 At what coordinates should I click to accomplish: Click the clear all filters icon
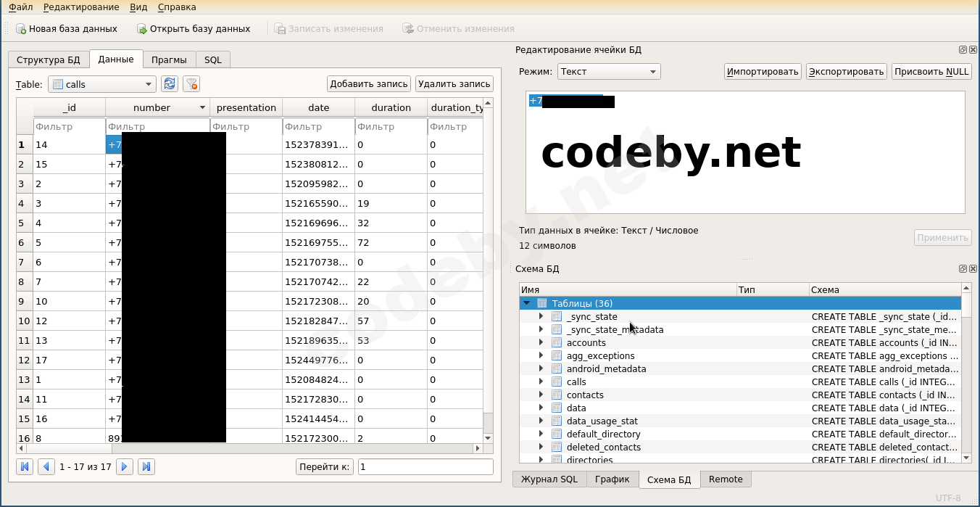point(191,84)
